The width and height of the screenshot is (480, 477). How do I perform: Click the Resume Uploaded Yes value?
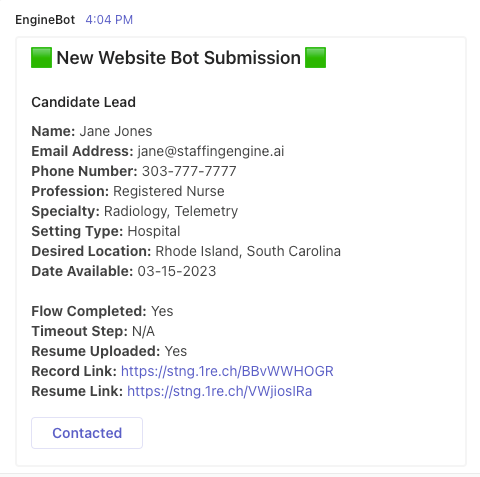point(176,351)
